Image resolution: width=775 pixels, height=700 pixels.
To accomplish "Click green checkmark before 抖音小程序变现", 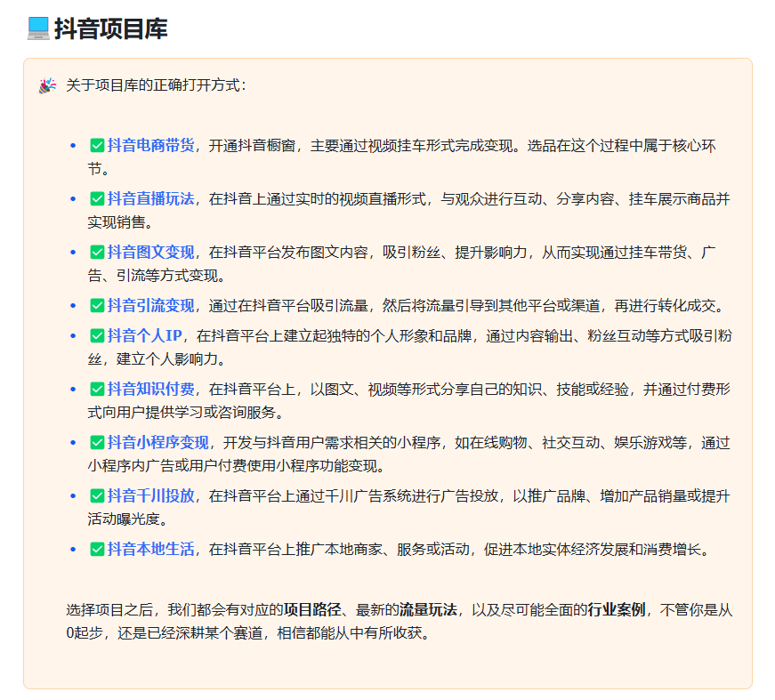I will (97, 443).
